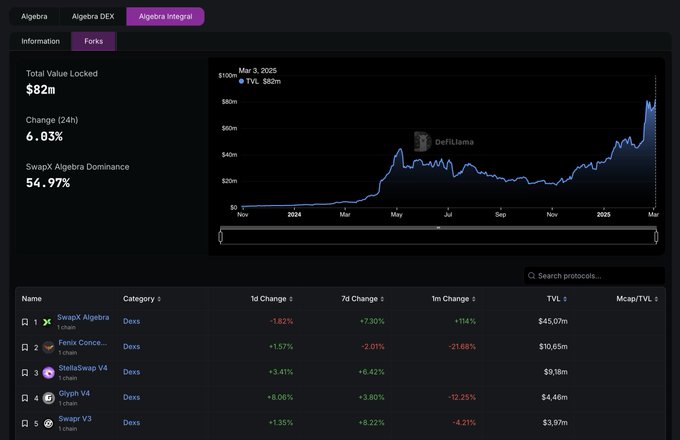
Task: Click StellaSwap TVL value $9,18m
Action: click(556, 372)
